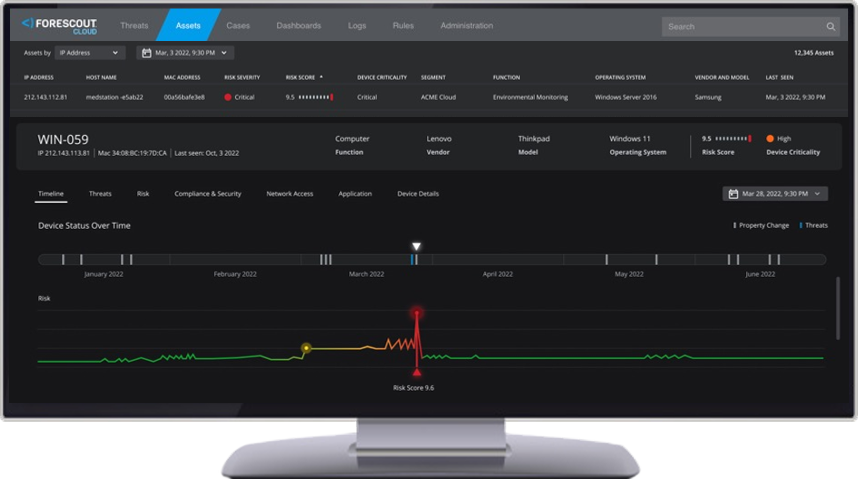This screenshot has height=479, width=858.
Task: Click the Samsung vendor cell
Action: [x=708, y=97]
